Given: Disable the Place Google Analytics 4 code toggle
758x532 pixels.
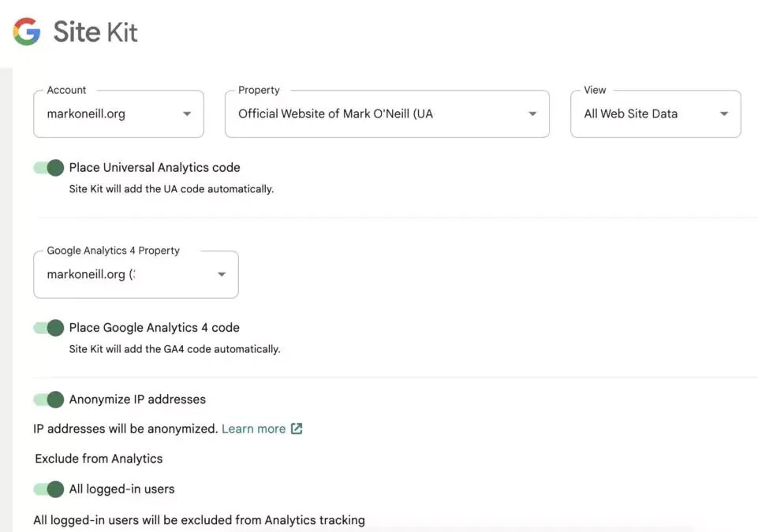Looking at the screenshot, I should click(48, 327).
